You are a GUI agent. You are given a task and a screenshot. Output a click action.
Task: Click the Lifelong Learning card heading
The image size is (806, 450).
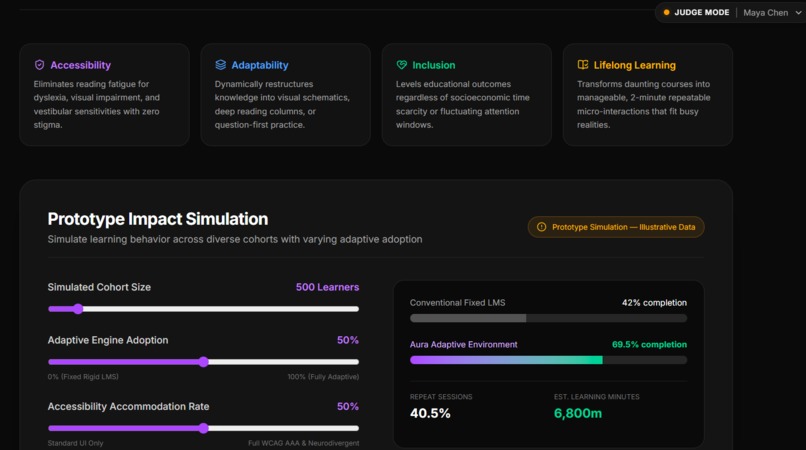634,65
